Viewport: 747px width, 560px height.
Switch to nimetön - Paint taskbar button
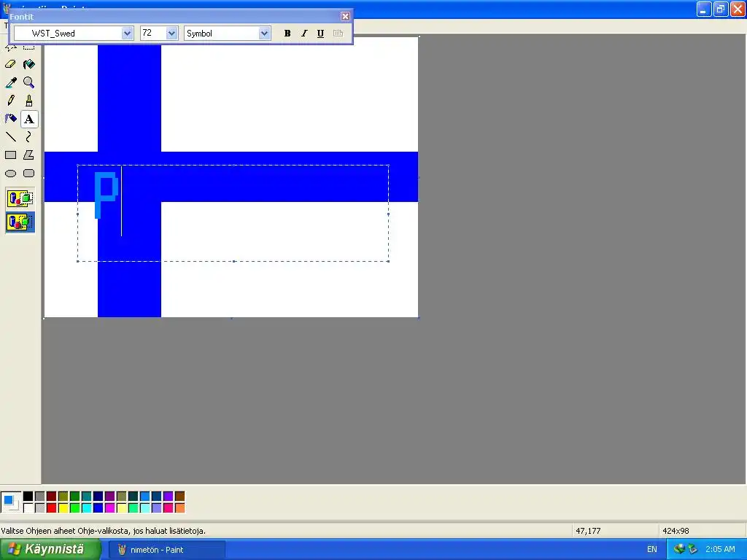(167, 550)
